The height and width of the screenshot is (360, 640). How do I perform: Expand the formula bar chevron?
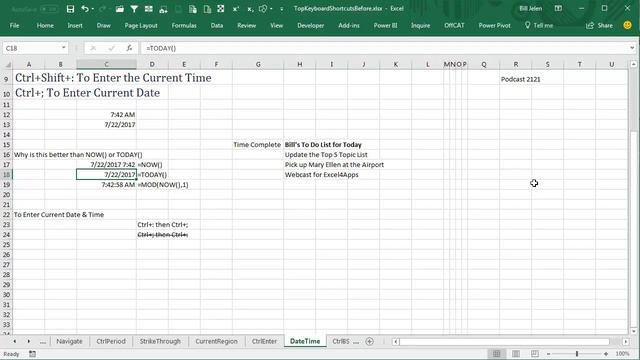[x=632, y=48]
